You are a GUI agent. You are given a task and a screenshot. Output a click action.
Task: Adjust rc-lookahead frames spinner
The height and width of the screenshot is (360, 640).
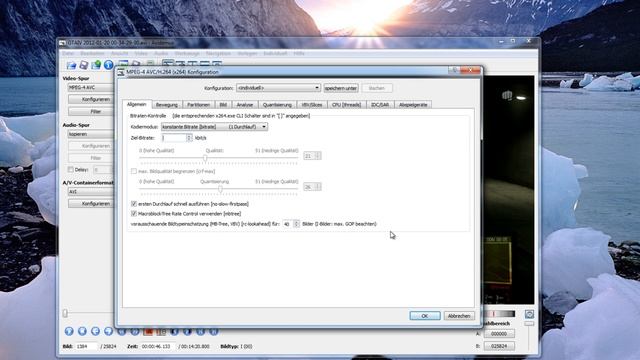click(296, 224)
